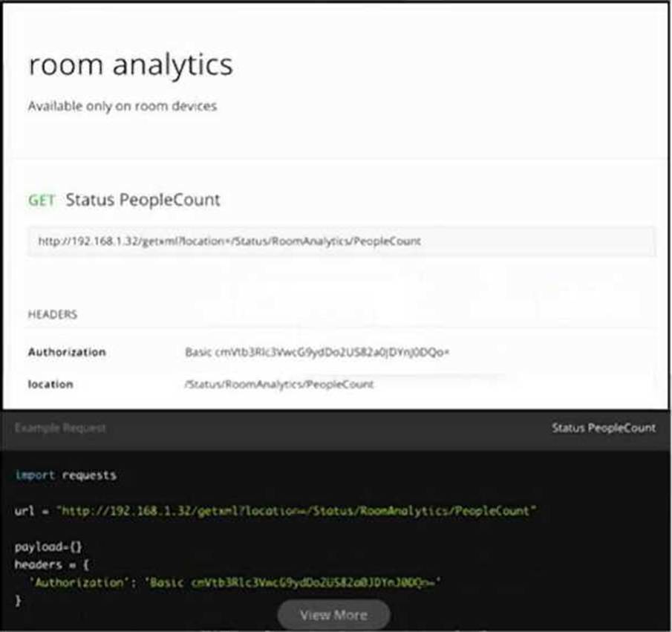
Task: Select the green GET method label
Action: pos(42,201)
